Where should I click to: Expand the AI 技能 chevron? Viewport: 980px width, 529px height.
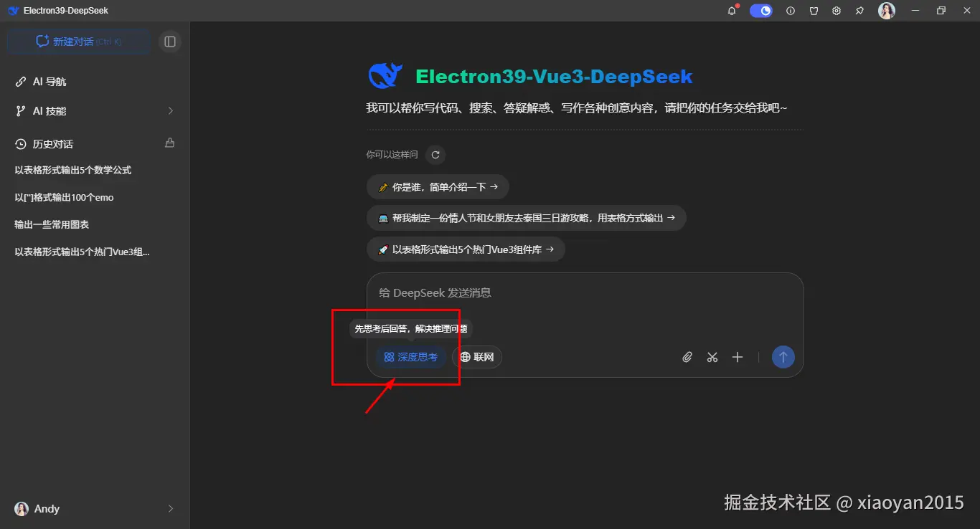point(171,111)
